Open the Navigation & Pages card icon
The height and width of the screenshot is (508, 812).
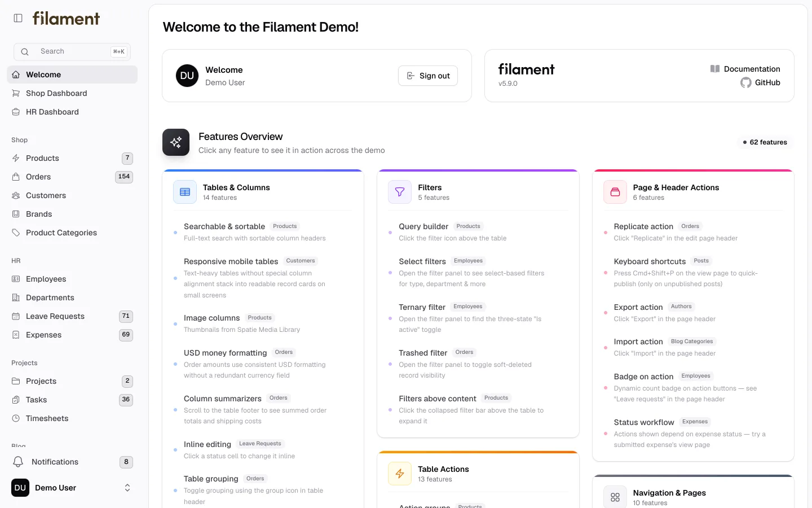(615, 497)
